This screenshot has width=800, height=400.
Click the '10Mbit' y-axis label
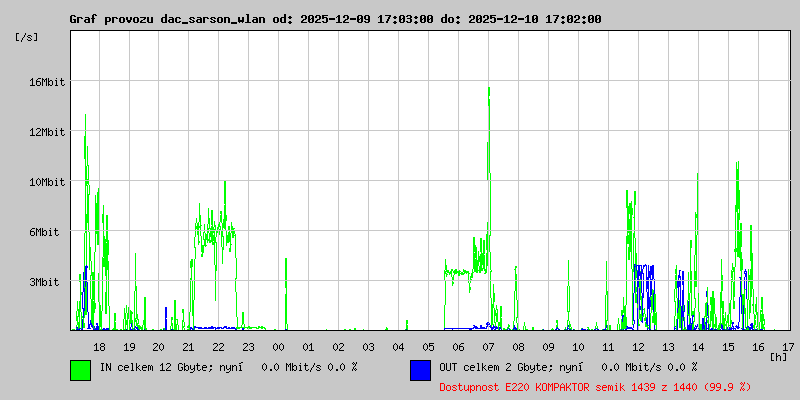pos(46,182)
